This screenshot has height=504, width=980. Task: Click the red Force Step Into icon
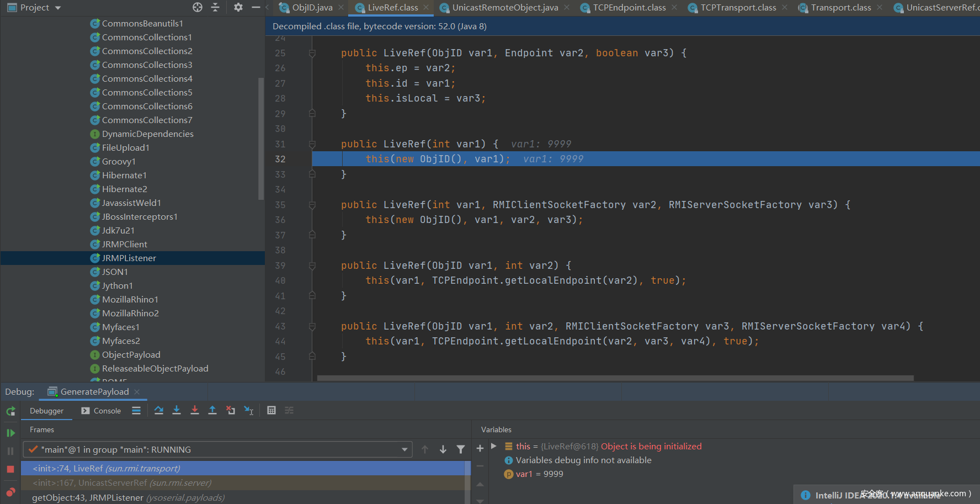195,410
